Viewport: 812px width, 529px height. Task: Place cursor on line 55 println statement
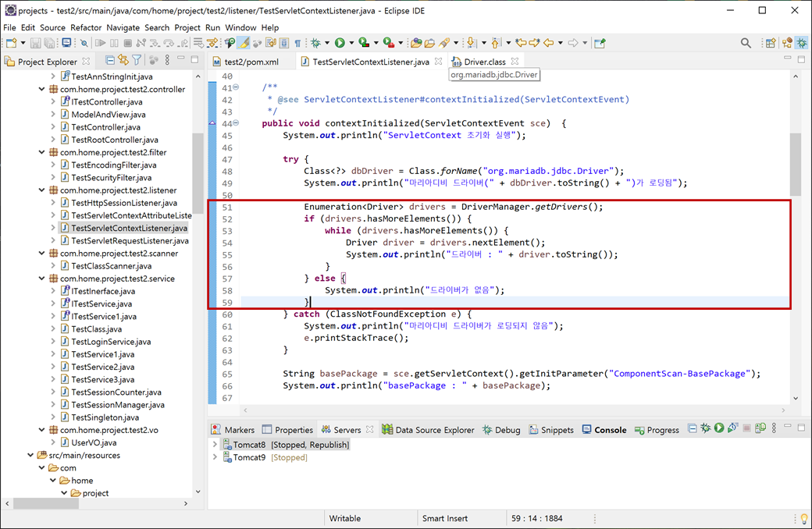coord(482,254)
